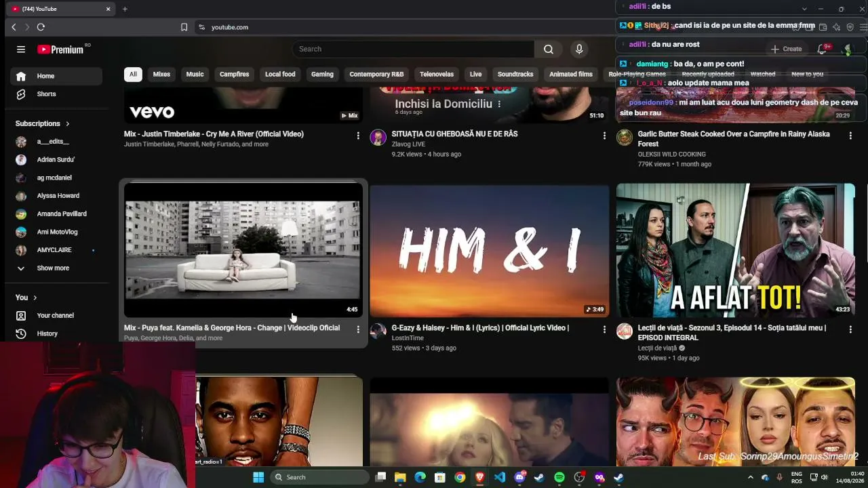The image size is (868, 488).
Task: Bookmark this page in the address bar
Action: (x=184, y=27)
